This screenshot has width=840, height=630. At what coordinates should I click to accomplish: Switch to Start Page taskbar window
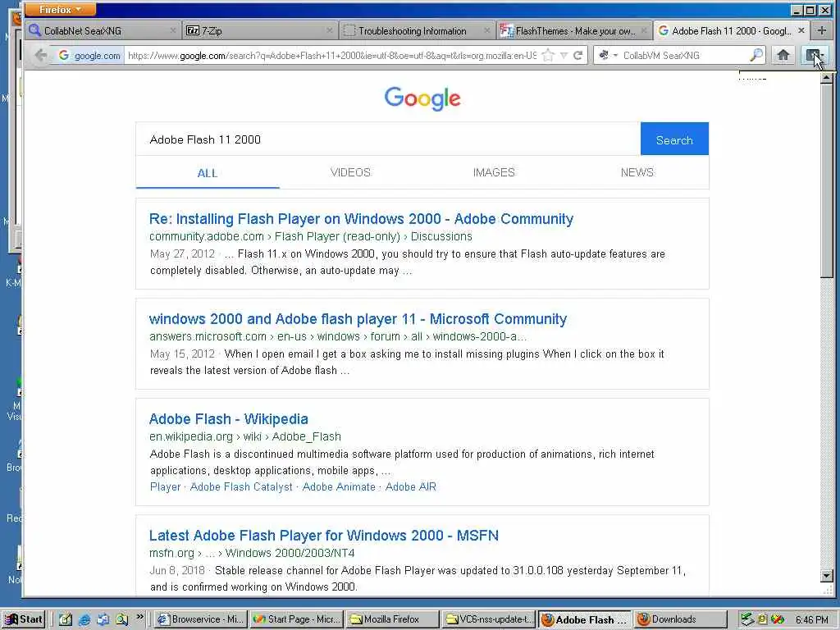click(x=296, y=619)
